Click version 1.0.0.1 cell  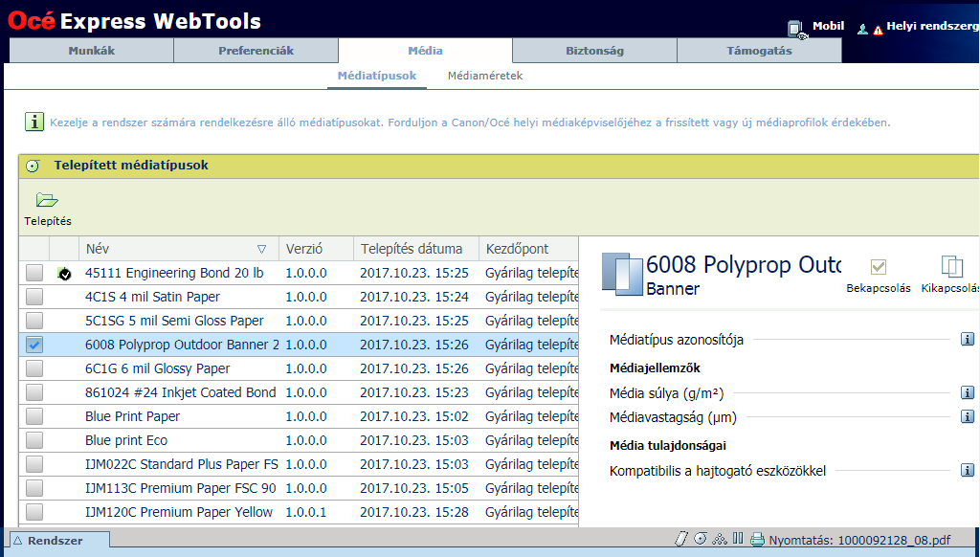click(306, 512)
